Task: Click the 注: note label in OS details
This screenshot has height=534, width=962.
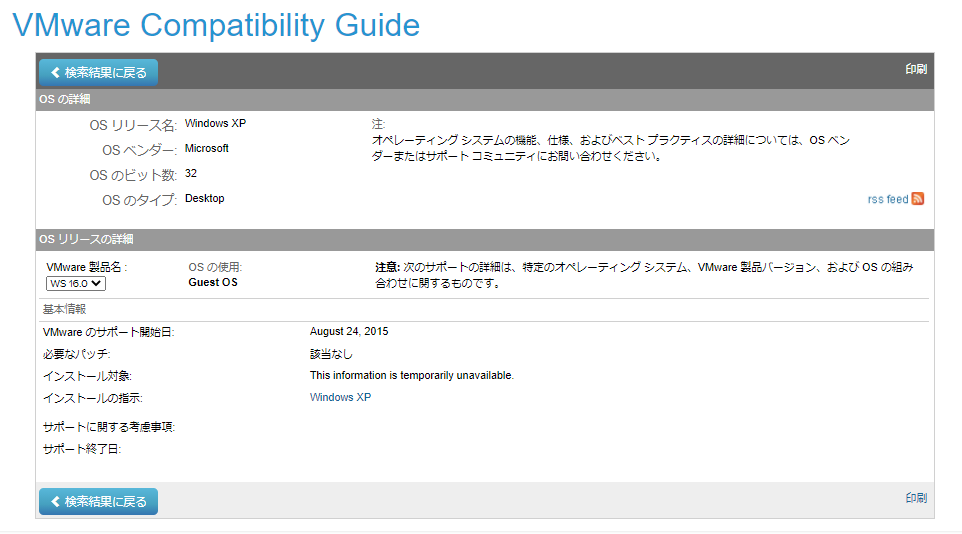Action: point(378,124)
